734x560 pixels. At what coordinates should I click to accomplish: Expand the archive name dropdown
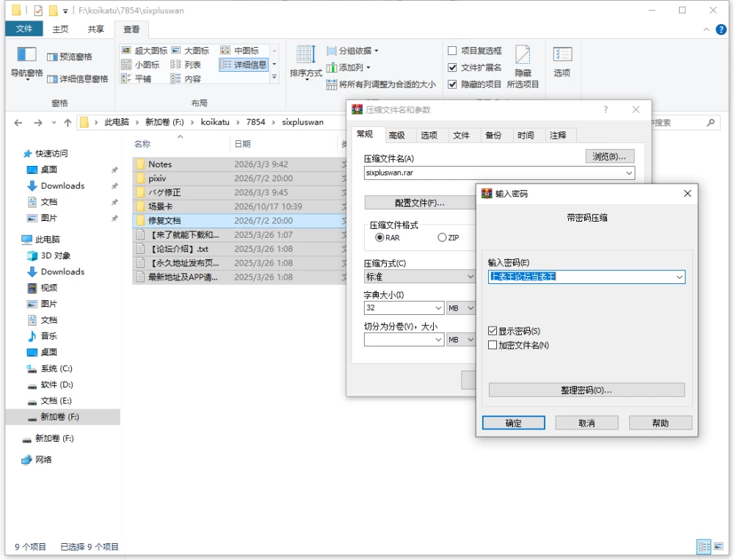(629, 172)
